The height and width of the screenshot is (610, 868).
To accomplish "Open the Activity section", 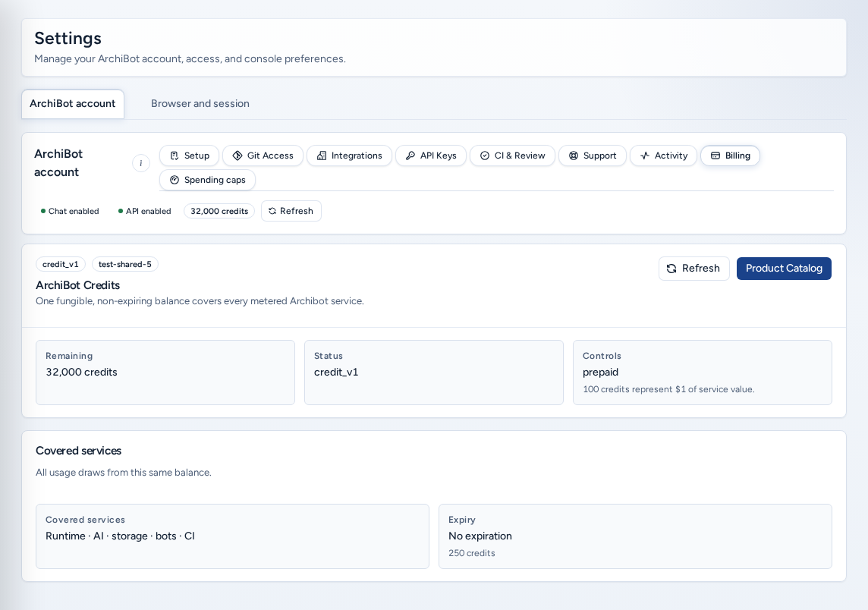I will [663, 156].
